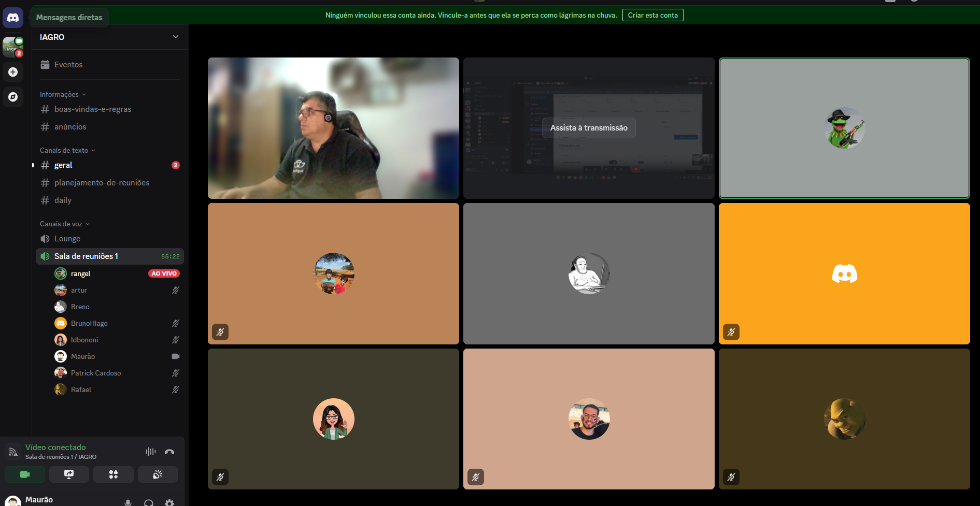The height and width of the screenshot is (506, 980).
Task: Click Assista à transmissão button
Action: pyautogui.click(x=589, y=128)
